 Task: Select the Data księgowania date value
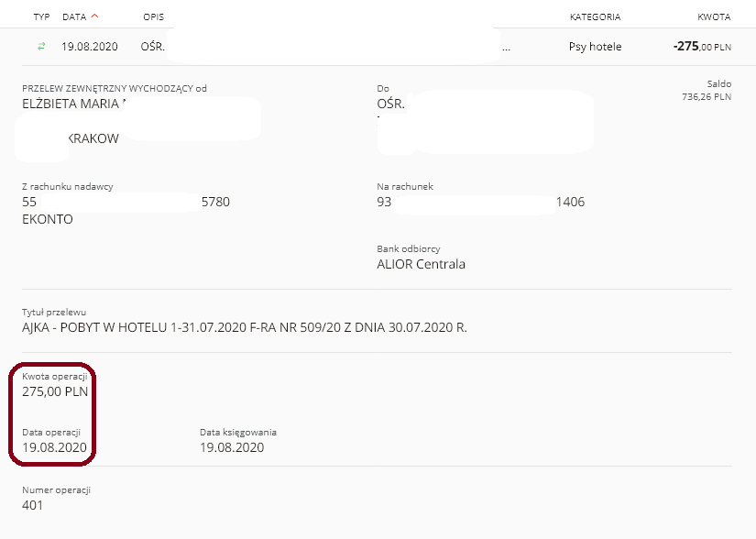point(232,447)
